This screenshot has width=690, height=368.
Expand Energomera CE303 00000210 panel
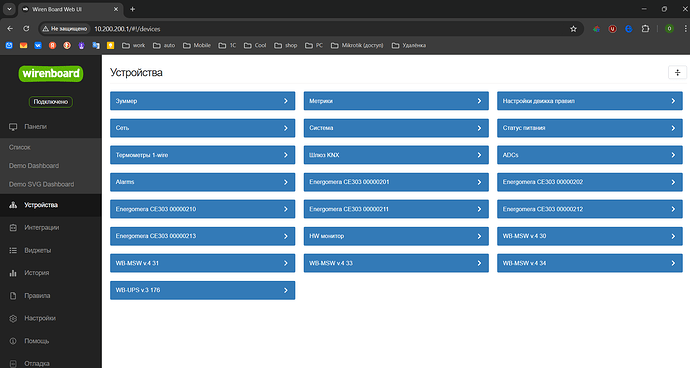pyautogui.click(x=202, y=209)
